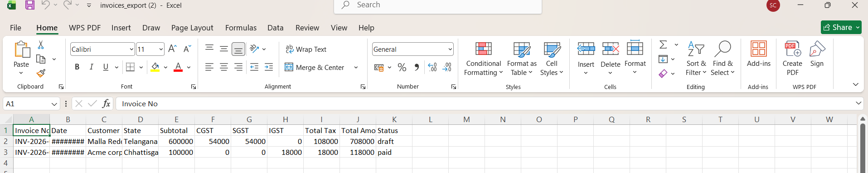Toggle Underline formatting
This screenshot has width=868, height=173.
[106, 67]
